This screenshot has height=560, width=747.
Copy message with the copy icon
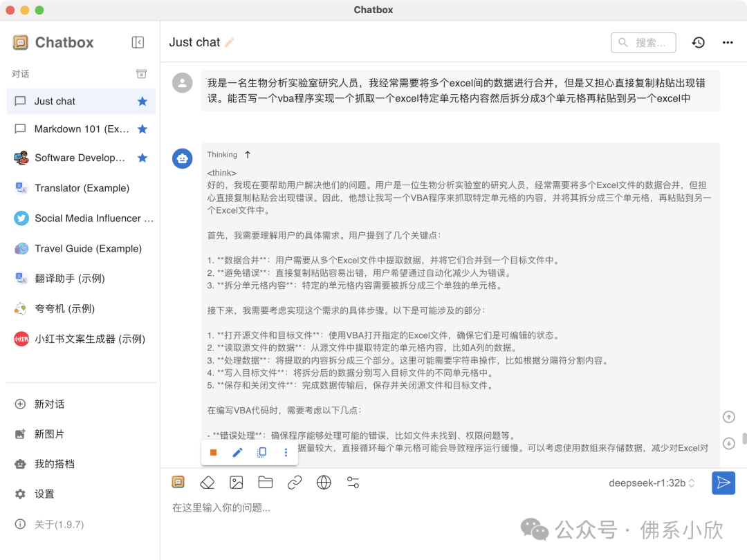click(261, 452)
